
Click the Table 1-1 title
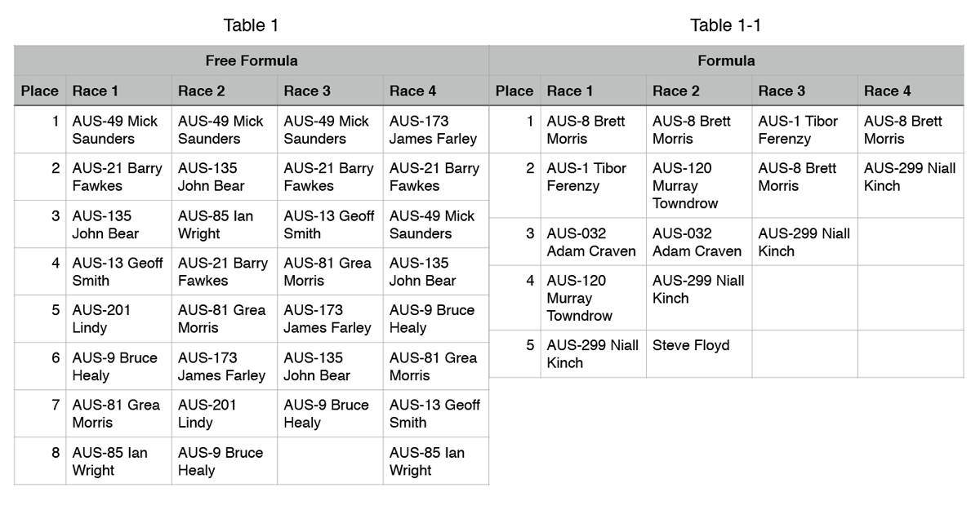pyautogui.click(x=725, y=25)
